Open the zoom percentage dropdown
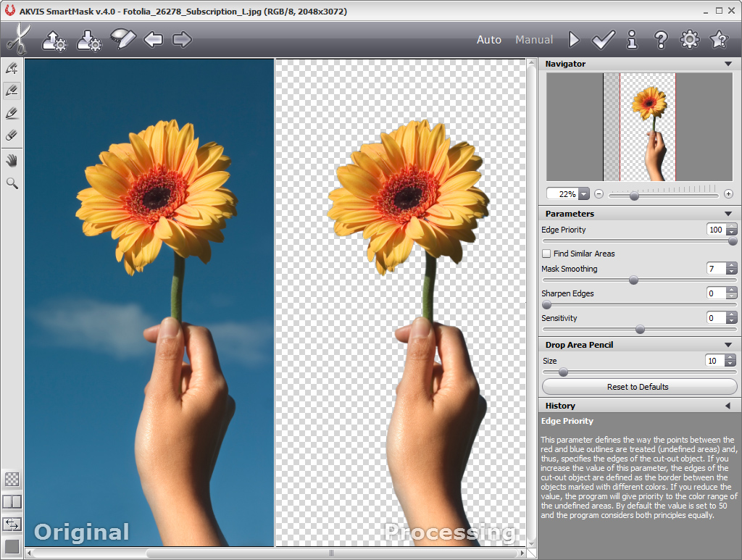742x560 pixels. [x=583, y=194]
